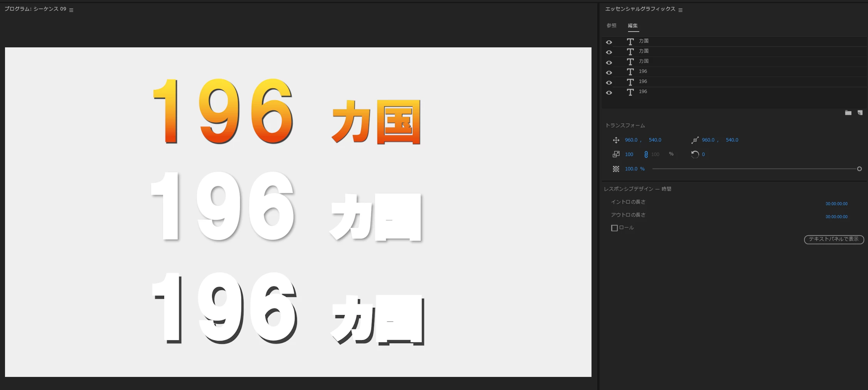
Task: Edit the Scale width value 100
Action: click(x=629, y=154)
